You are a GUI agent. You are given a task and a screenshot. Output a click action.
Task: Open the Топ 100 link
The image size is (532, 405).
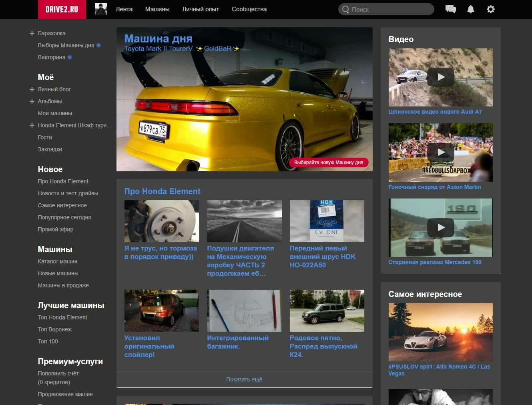(48, 341)
